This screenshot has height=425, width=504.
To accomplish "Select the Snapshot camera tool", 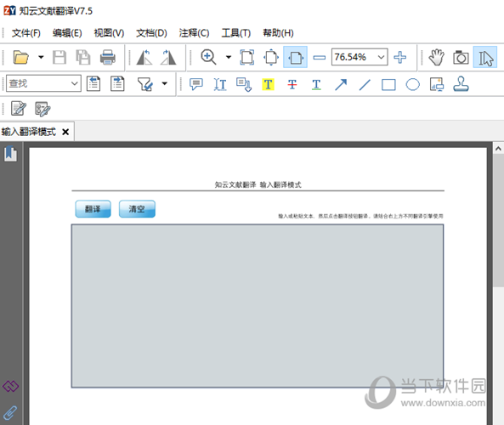I will click(461, 57).
